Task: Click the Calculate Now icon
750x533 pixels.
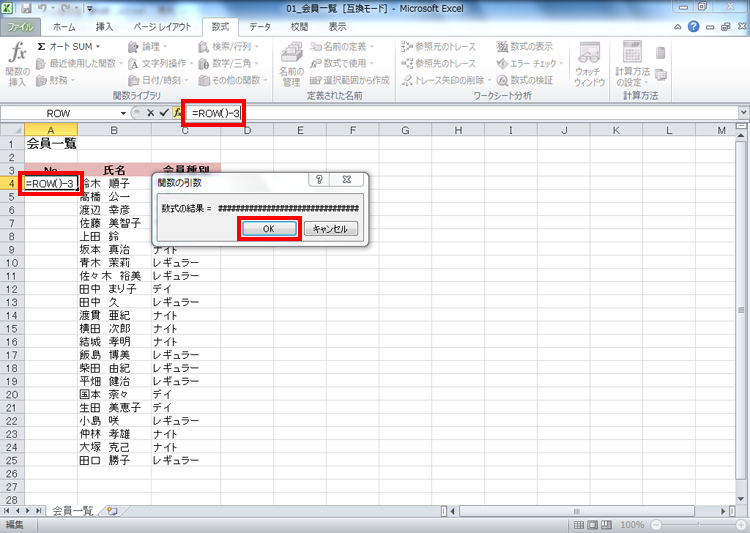Action: 661,53
